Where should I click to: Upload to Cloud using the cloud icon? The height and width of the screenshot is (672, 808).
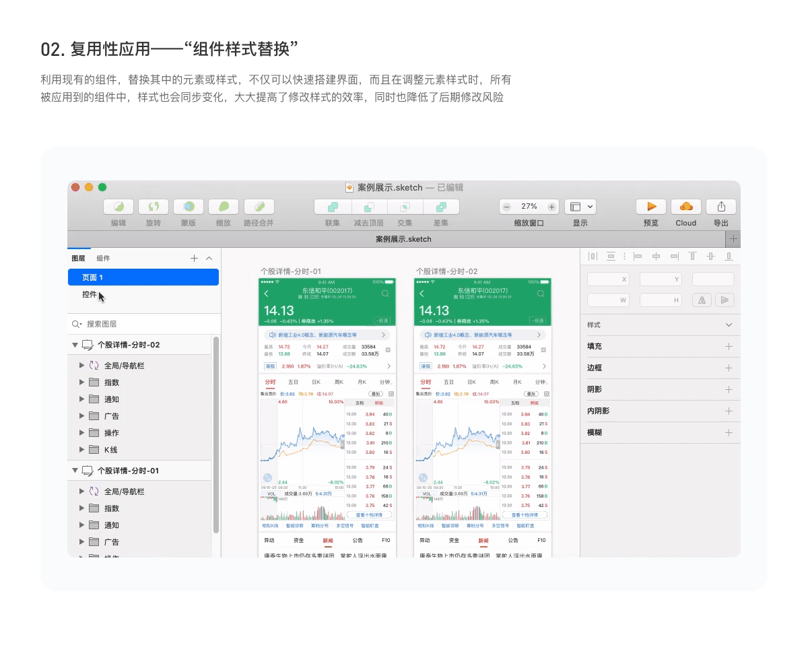(x=685, y=207)
